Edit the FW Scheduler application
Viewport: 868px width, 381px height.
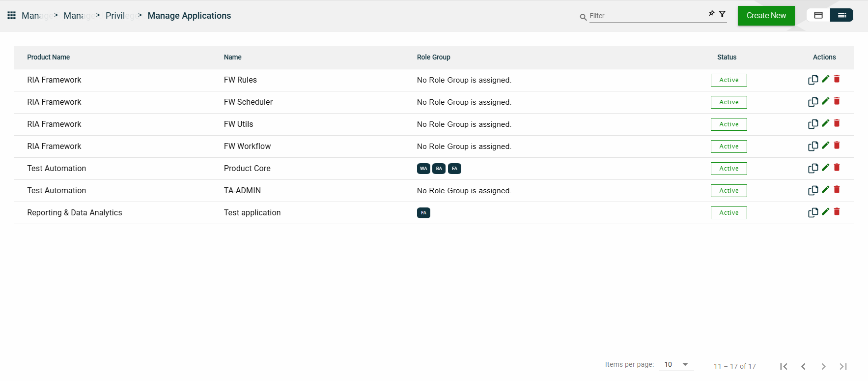(825, 101)
